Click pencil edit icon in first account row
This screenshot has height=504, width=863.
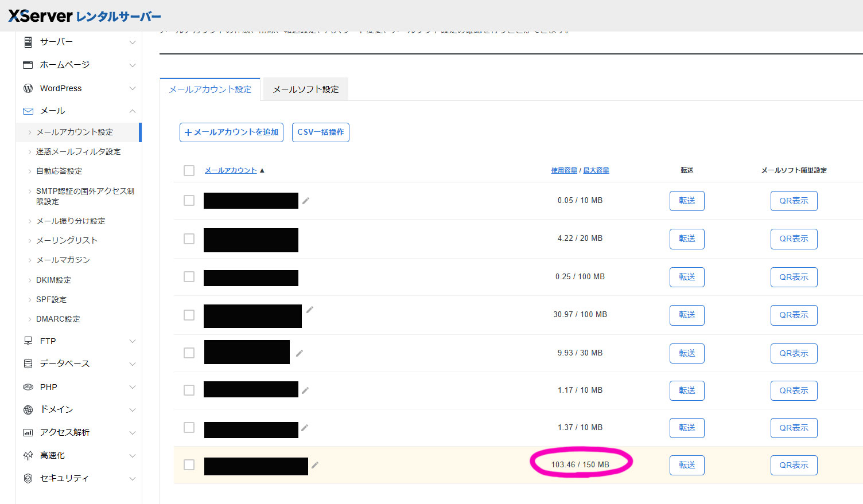click(306, 201)
